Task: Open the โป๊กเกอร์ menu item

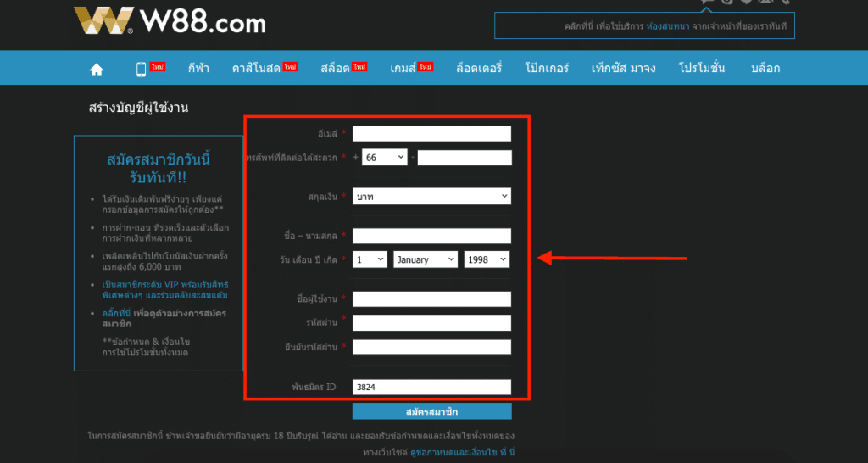Action: point(547,68)
